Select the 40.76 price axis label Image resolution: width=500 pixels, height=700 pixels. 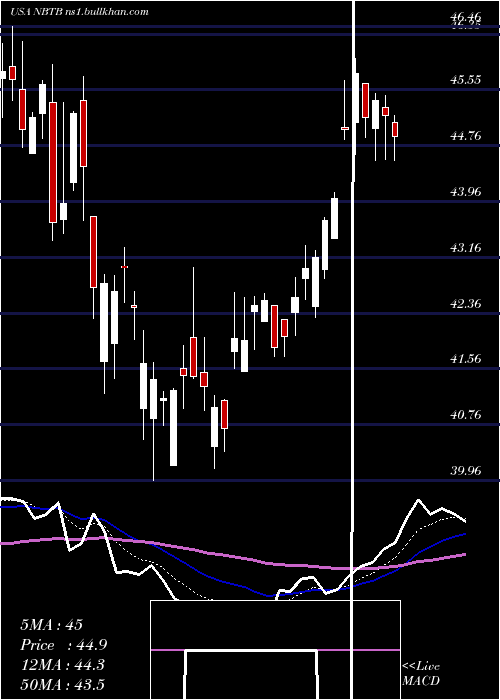(466, 415)
